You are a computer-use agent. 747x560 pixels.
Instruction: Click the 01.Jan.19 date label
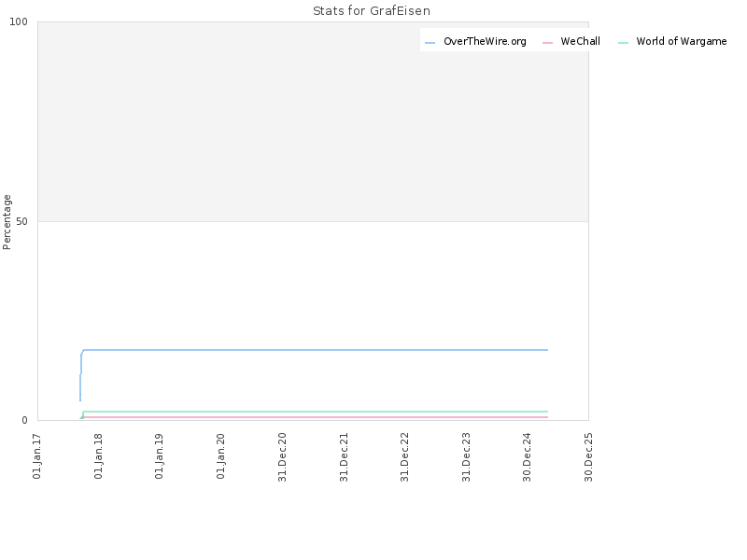[159, 455]
